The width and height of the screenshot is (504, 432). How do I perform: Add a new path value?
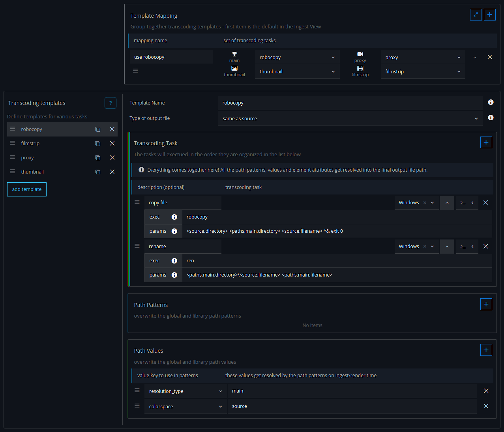[x=486, y=350]
